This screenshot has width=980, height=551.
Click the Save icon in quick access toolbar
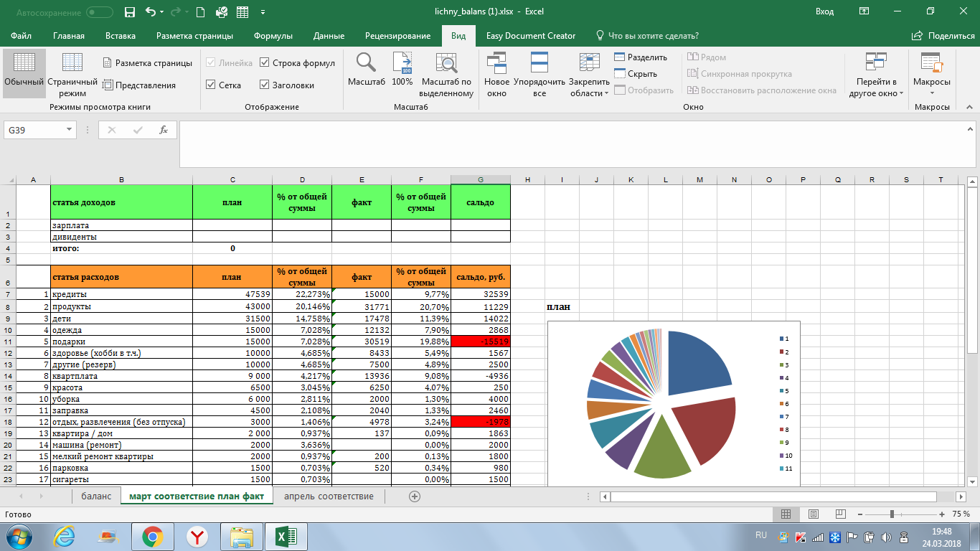click(130, 12)
